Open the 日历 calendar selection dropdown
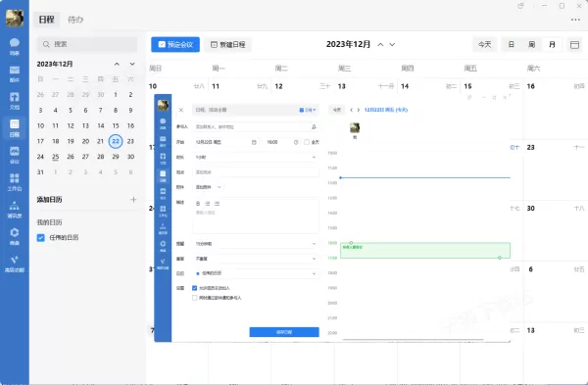The image size is (588, 385). [256, 273]
